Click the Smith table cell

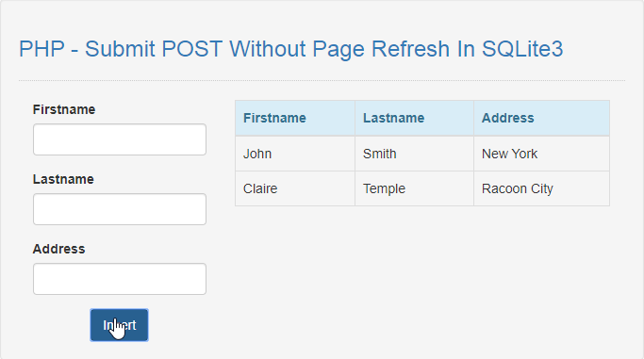pyautogui.click(x=415, y=154)
